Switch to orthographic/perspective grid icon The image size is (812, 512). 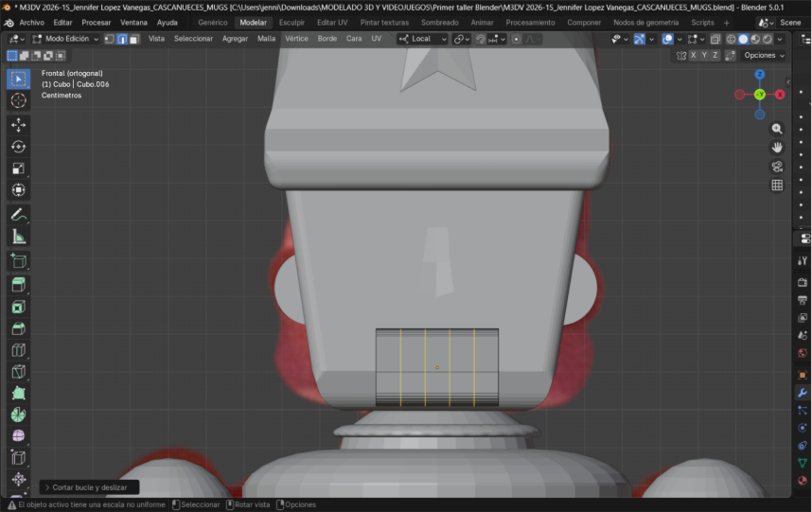pos(777,185)
